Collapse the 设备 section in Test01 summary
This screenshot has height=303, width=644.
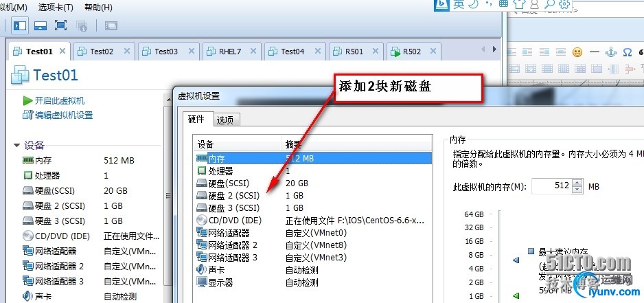coord(17,145)
